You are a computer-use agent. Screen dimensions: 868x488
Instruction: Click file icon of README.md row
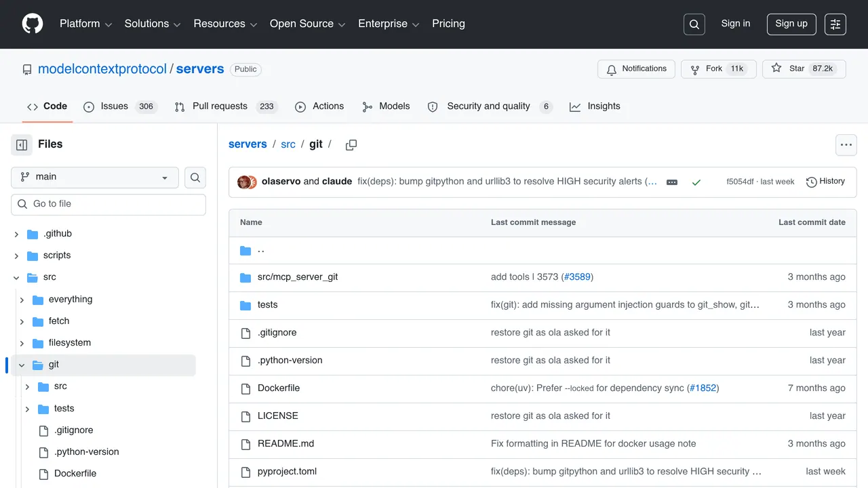245,444
